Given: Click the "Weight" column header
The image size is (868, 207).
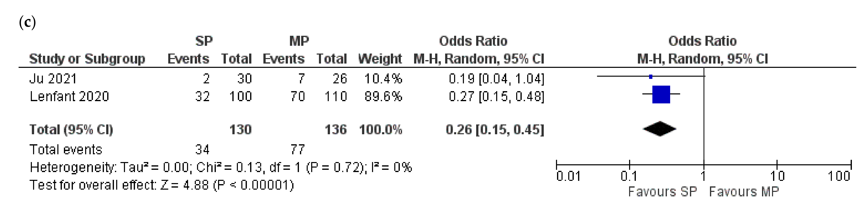Looking at the screenshot, I should 380,59.
